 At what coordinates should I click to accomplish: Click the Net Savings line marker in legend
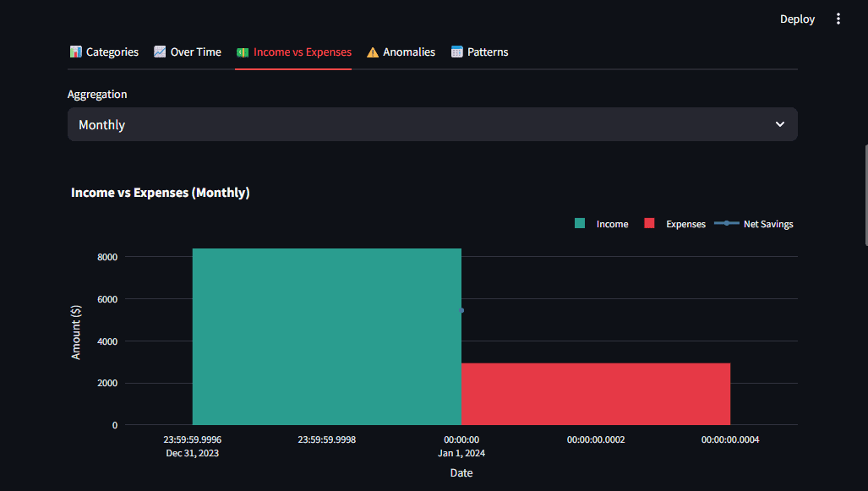click(726, 223)
